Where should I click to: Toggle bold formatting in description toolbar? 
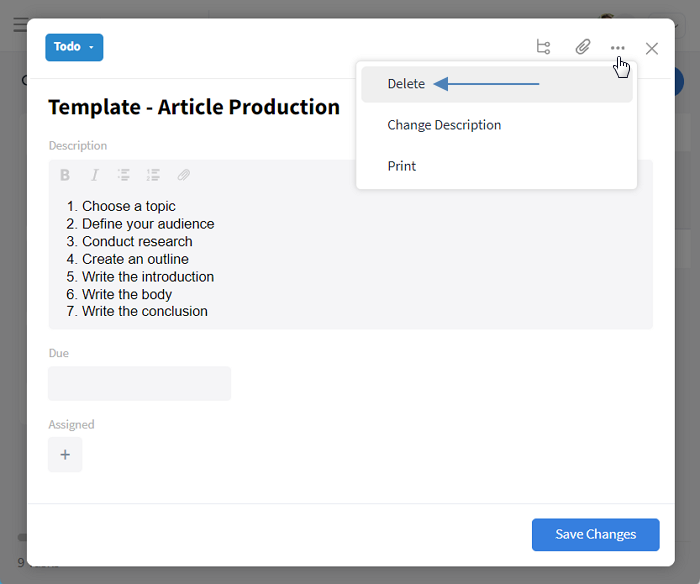click(x=65, y=175)
